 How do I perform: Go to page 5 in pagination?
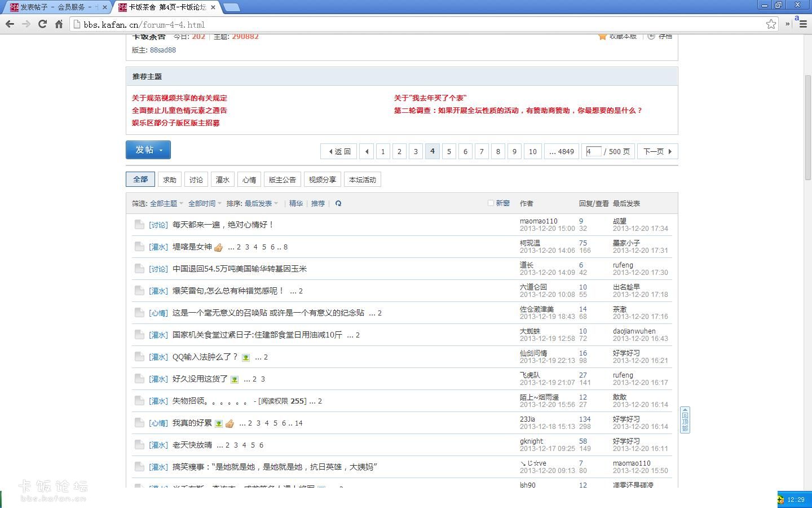(449, 151)
